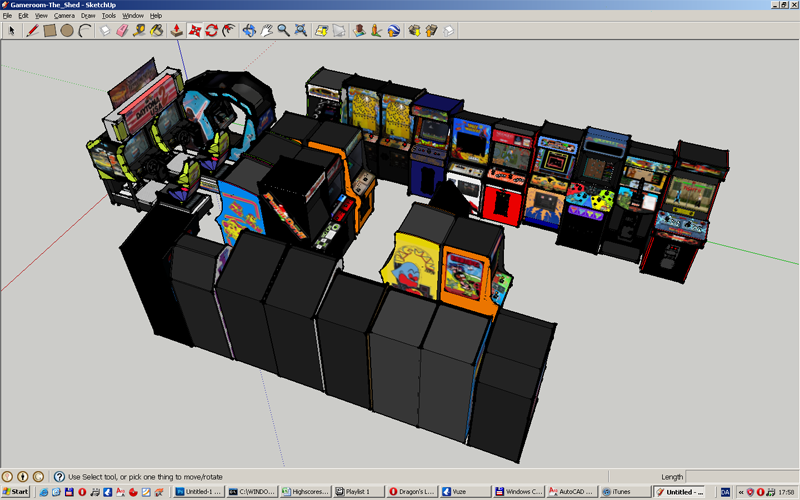Select the Zoom magnifier tool
The width and height of the screenshot is (800, 500).
coord(284,31)
